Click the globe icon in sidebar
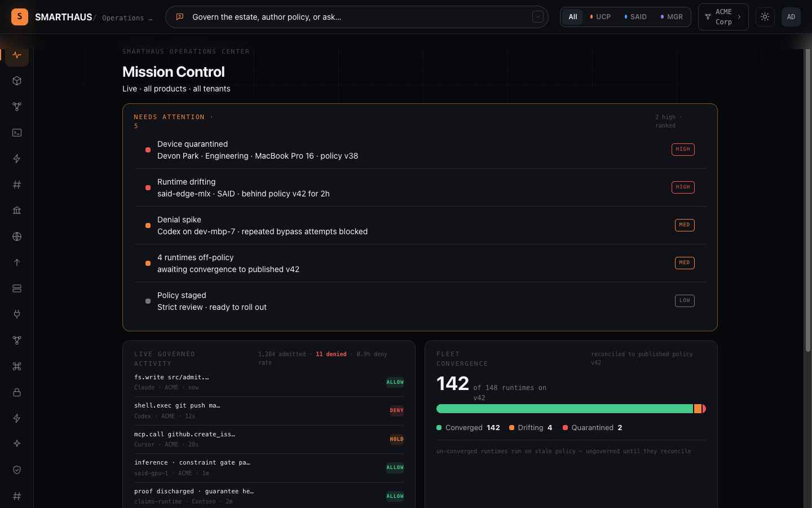This screenshot has height=508, width=812. click(17, 237)
